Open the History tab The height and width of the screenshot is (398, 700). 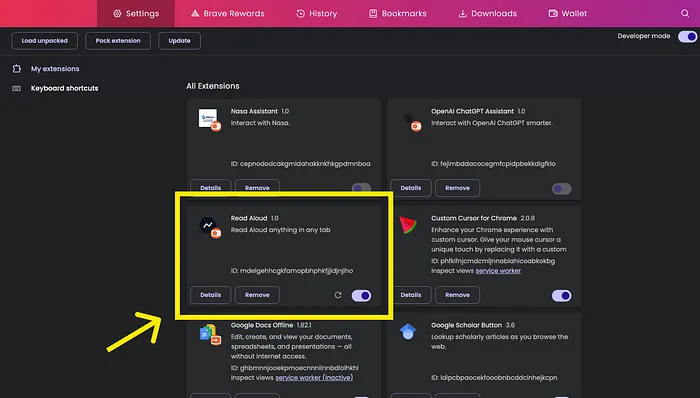(317, 13)
